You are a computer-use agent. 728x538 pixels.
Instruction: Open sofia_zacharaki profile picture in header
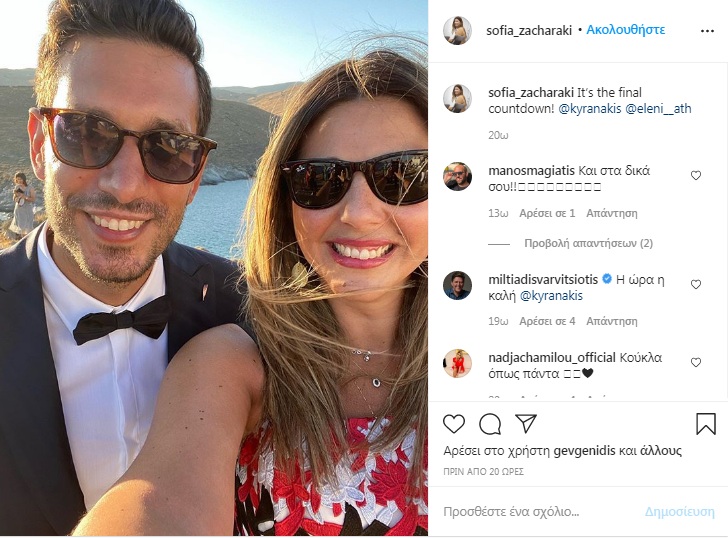click(x=457, y=30)
